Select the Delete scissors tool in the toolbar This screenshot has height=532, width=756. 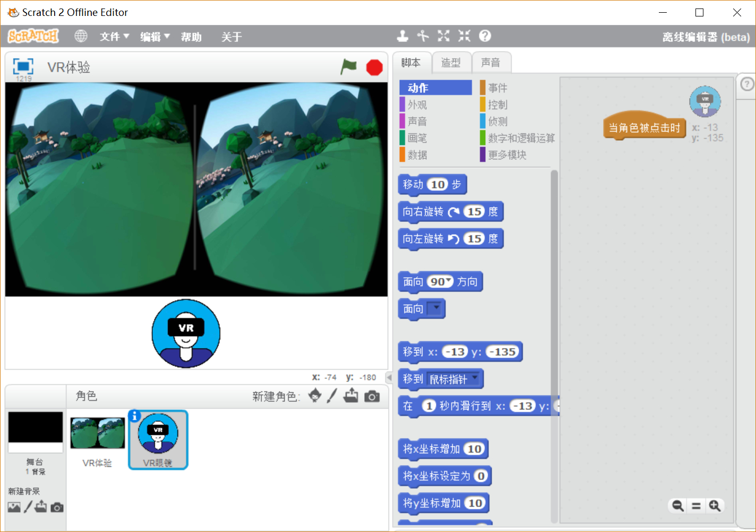click(x=423, y=36)
